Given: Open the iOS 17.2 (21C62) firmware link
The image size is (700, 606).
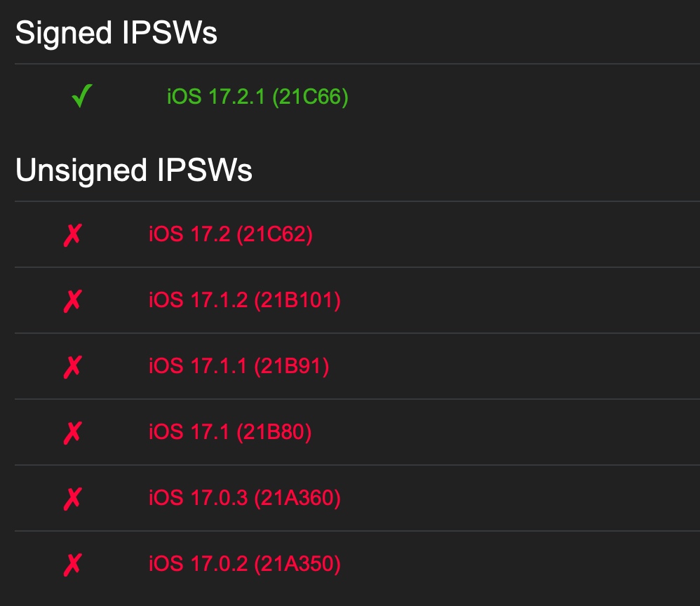Looking at the screenshot, I should (x=230, y=234).
